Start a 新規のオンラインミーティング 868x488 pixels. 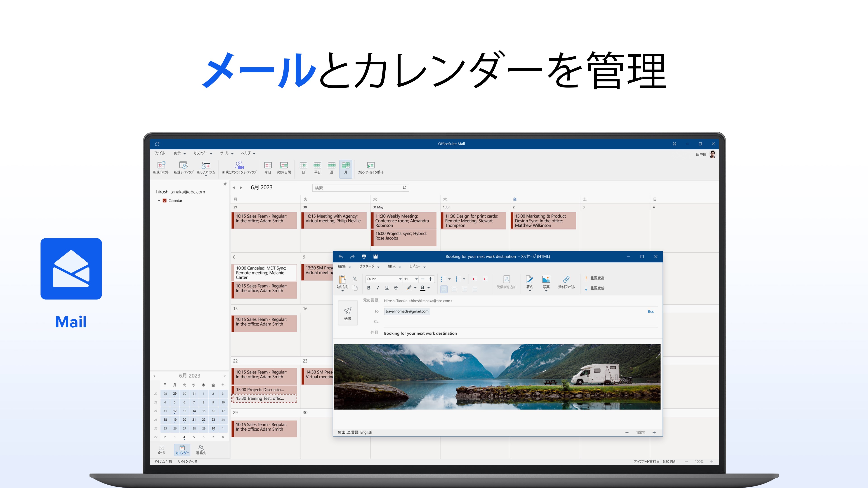click(239, 167)
